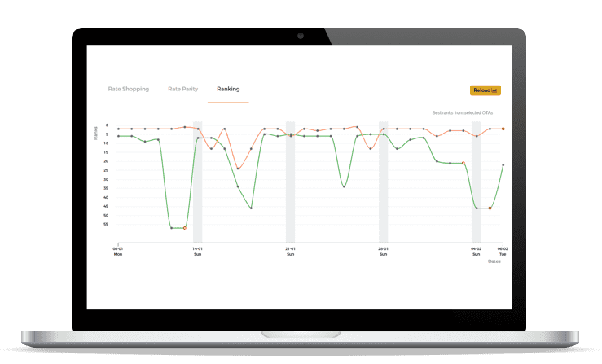Click the '14-01 Sun' date label
Screen dimensions: 602x364
[198, 252]
